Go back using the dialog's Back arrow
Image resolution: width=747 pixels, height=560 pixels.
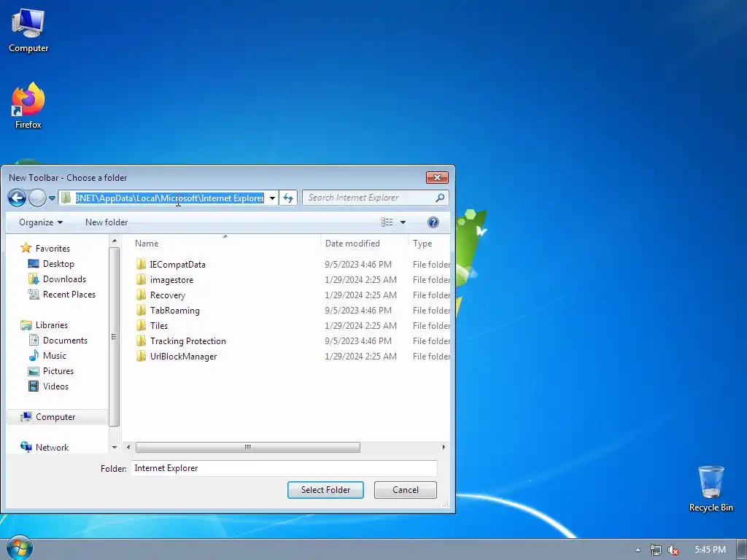coord(17,198)
